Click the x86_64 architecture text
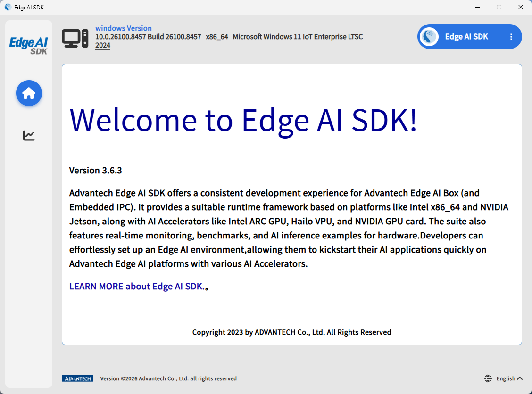532x394 pixels. (x=217, y=37)
